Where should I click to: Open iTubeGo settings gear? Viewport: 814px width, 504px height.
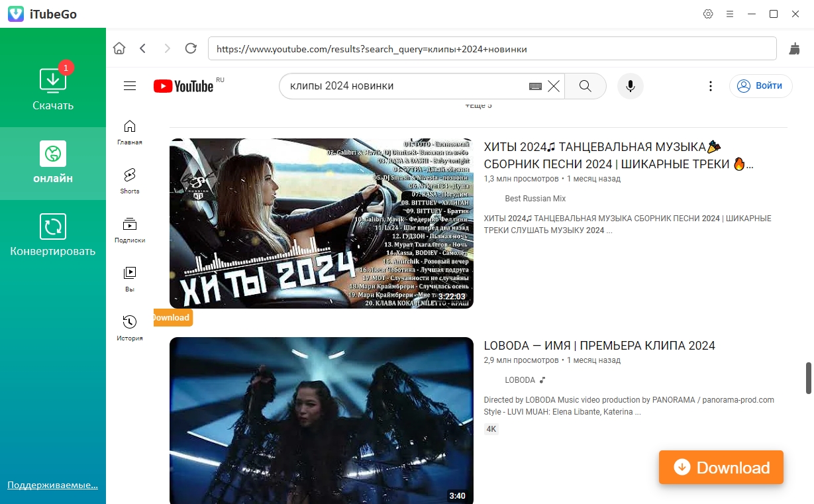(708, 14)
